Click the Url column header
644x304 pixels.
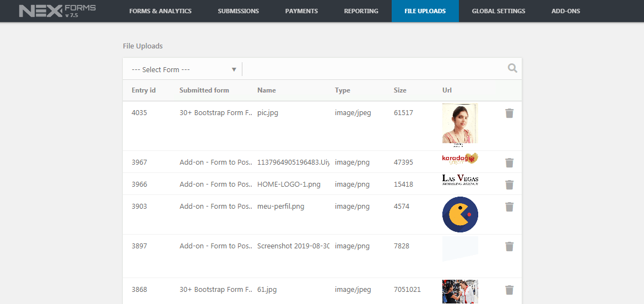click(x=447, y=90)
